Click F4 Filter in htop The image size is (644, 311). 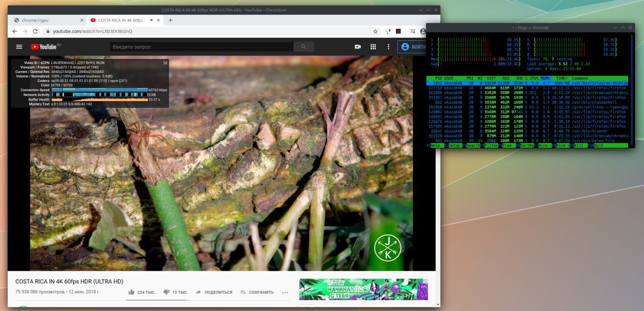490,145
